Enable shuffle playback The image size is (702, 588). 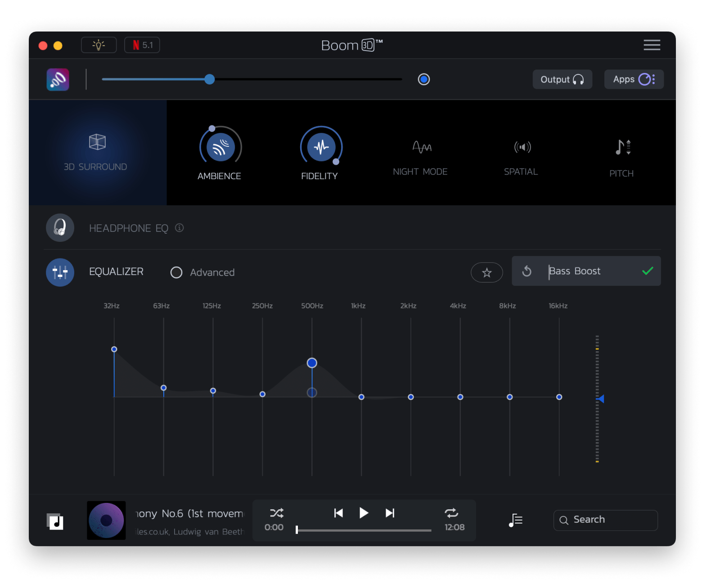click(276, 513)
